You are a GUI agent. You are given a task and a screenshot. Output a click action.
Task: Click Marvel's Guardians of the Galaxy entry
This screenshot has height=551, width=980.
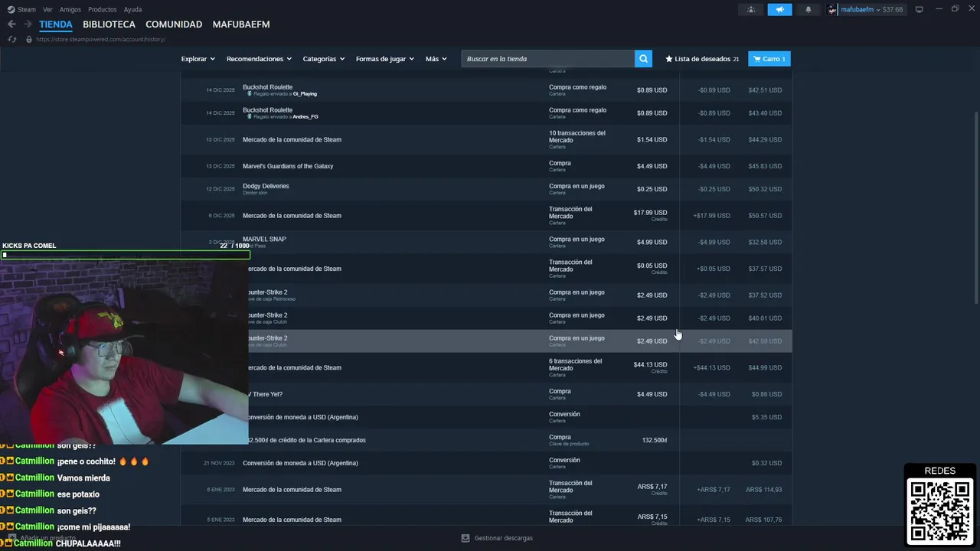click(x=288, y=166)
